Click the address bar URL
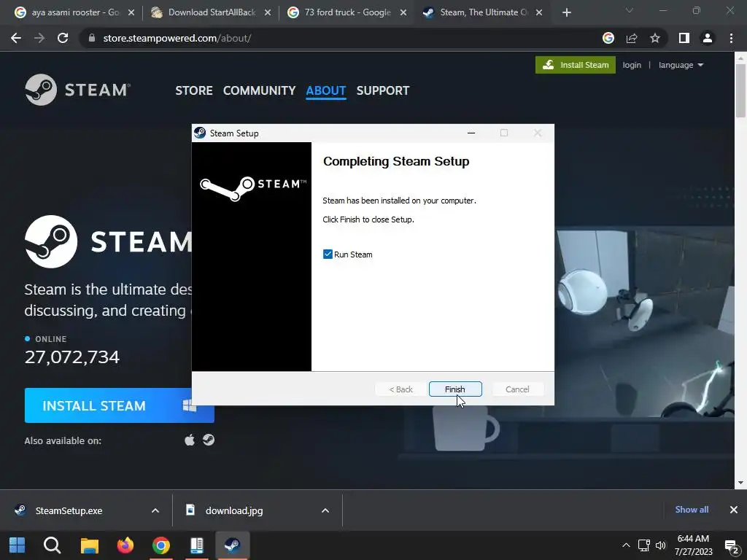The width and height of the screenshot is (747, 560). (x=177, y=38)
